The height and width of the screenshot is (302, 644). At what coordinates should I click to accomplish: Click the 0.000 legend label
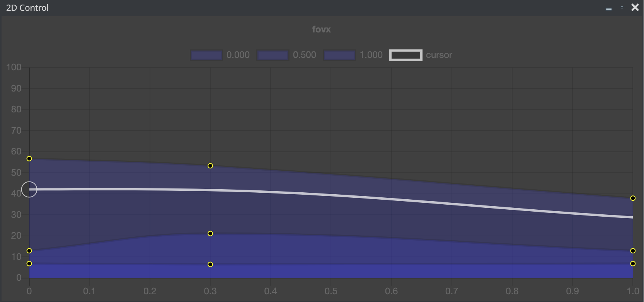click(238, 55)
